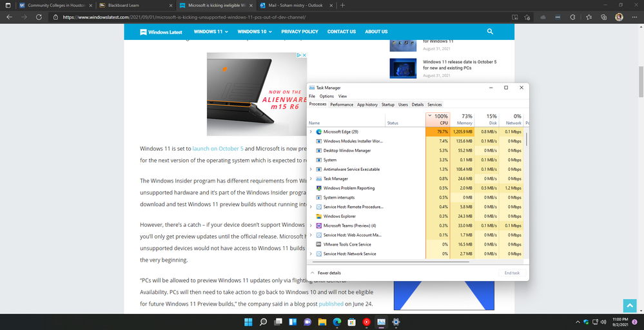Open Teams Chat from the taskbar

click(307, 322)
